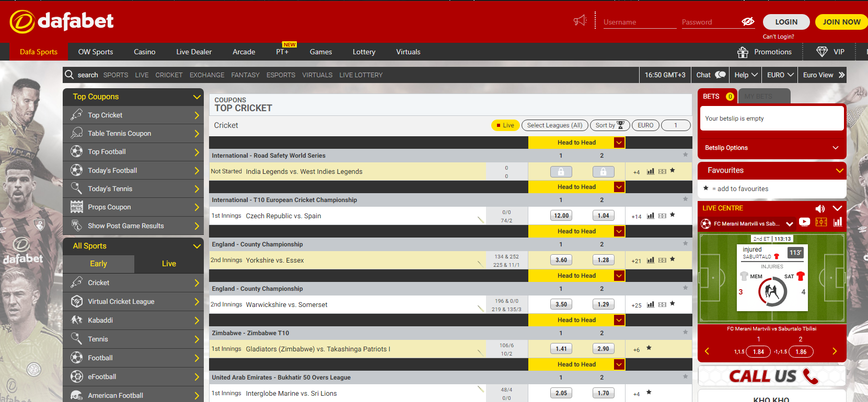This screenshot has height=402, width=868.
Task: Open Kabaddi sport
Action: click(133, 321)
